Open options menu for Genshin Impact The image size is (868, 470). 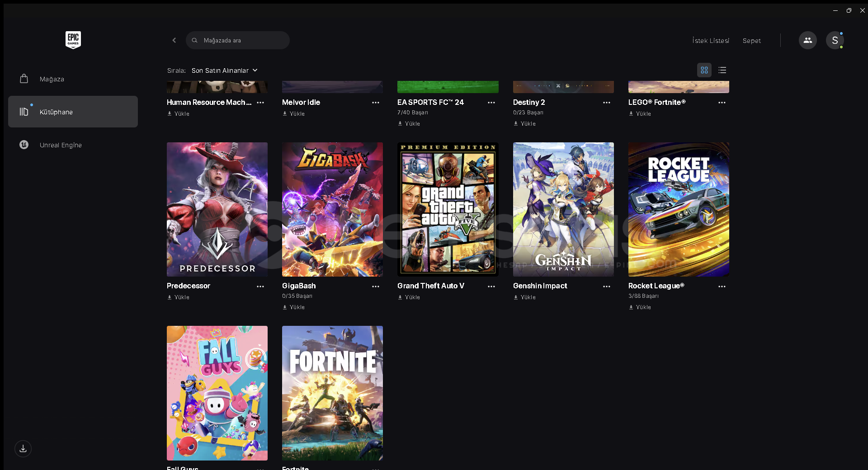click(607, 287)
